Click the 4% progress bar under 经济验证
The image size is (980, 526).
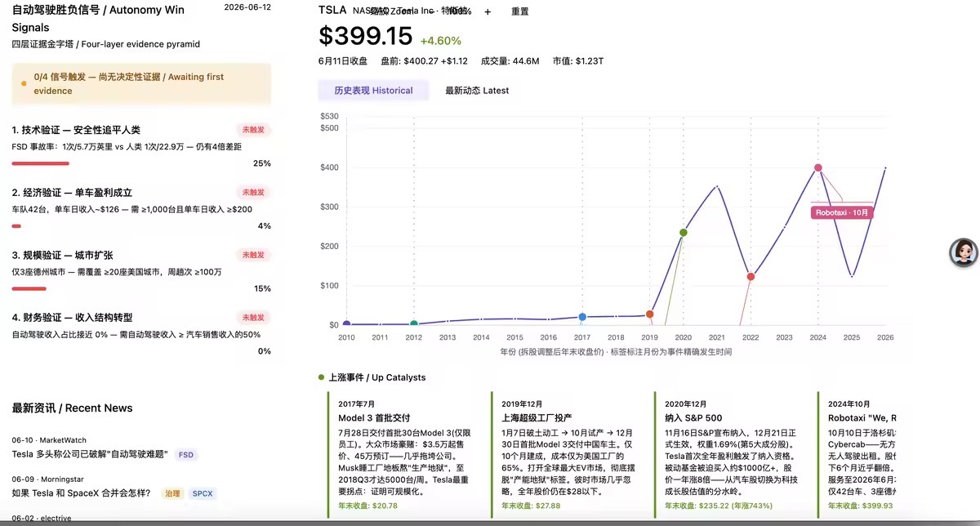pos(17,225)
